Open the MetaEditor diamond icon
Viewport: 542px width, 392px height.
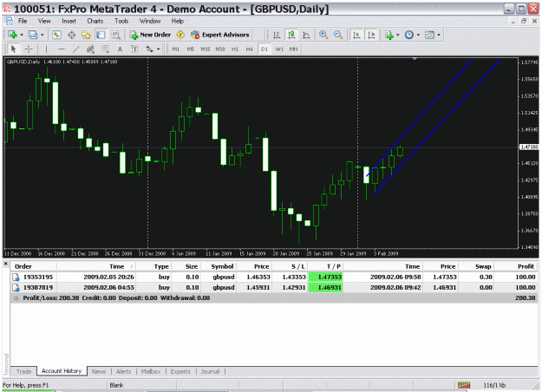(180, 35)
